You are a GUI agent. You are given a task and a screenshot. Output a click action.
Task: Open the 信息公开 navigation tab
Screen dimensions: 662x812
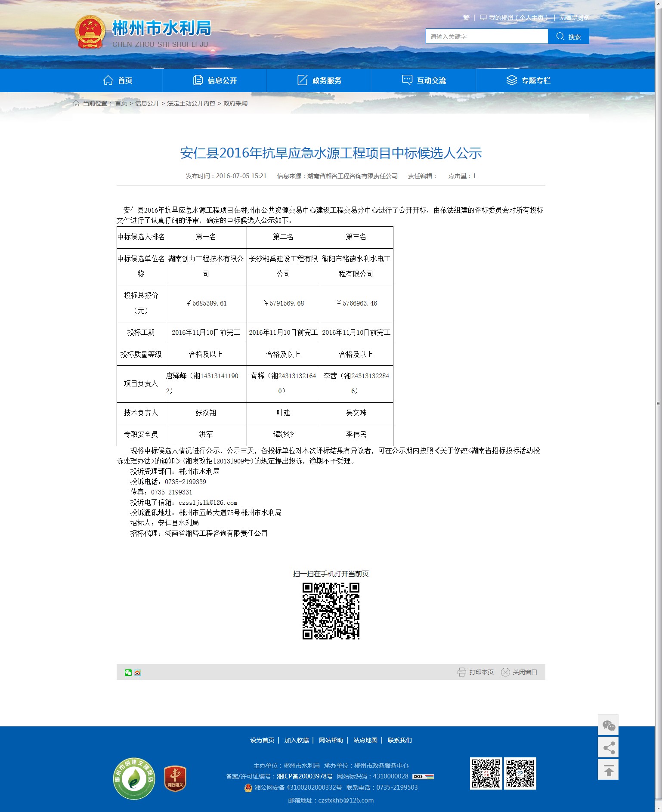coord(215,80)
